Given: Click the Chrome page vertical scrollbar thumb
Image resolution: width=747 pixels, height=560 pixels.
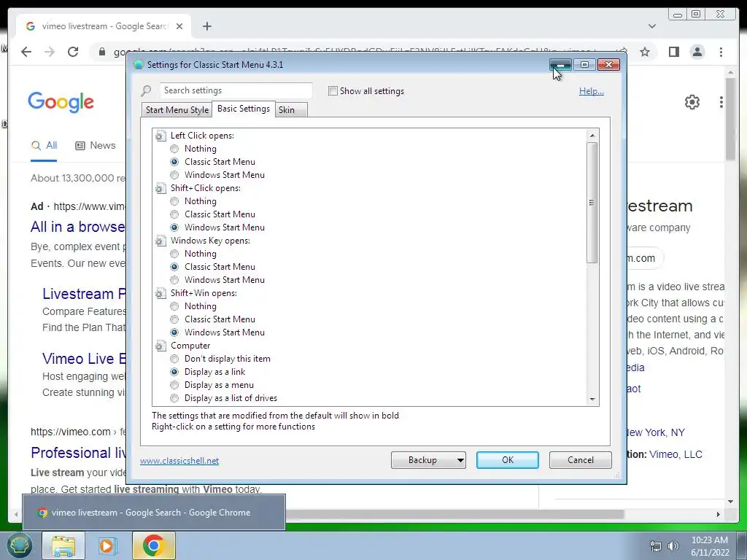Looking at the screenshot, I should [731, 119].
